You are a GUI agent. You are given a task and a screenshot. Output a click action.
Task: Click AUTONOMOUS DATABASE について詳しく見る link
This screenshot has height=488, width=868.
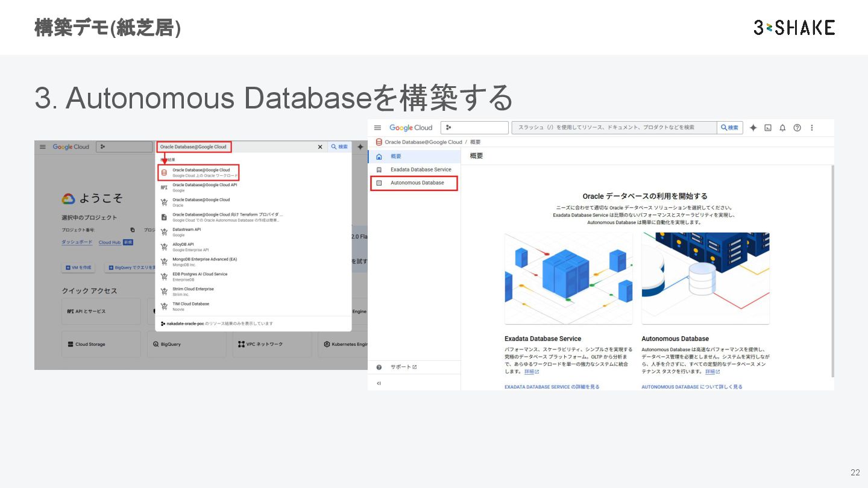pos(692,387)
